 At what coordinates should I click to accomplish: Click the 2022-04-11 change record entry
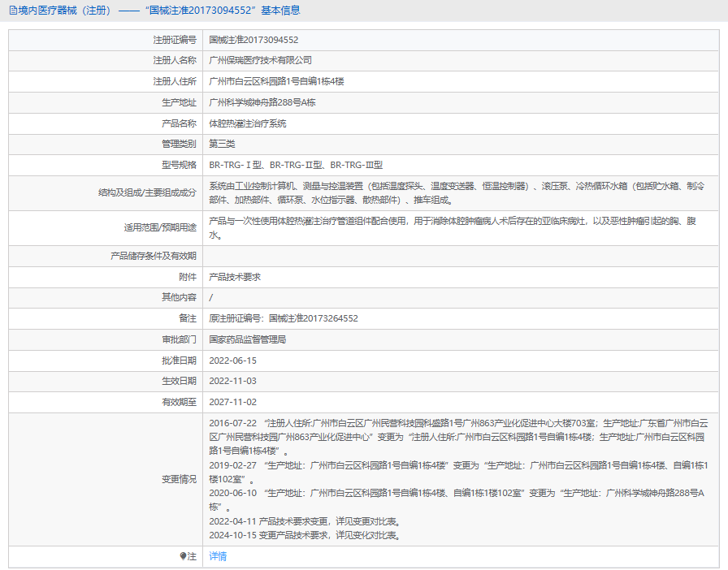coord(305,521)
